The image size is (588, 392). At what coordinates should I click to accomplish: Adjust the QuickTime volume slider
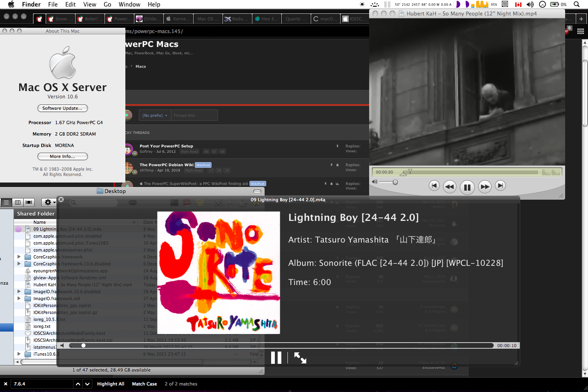coord(388,182)
